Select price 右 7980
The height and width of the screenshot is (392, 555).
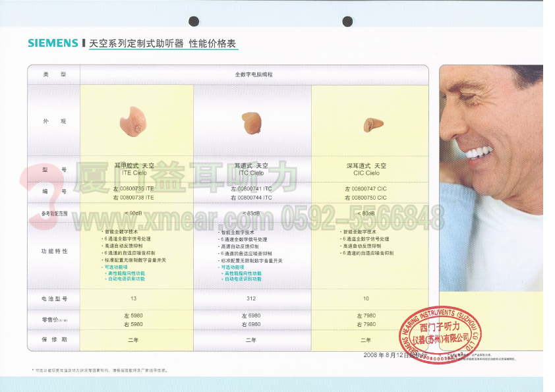pos(366,324)
